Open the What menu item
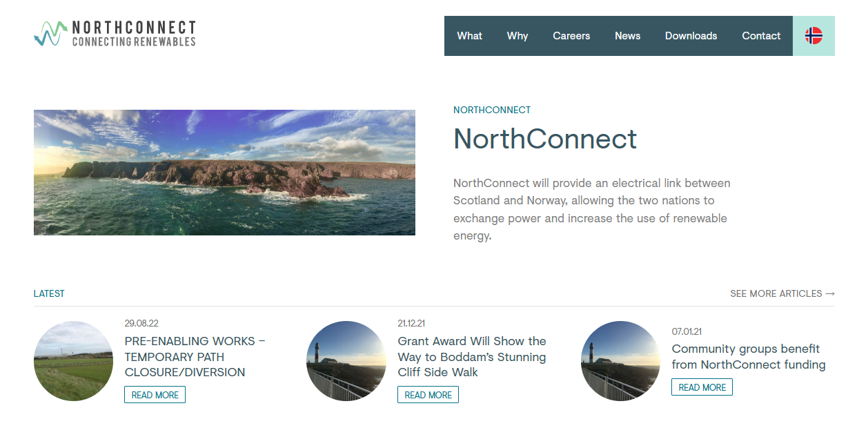Image resolution: width=868 pixels, height=437 pixels. [x=469, y=35]
